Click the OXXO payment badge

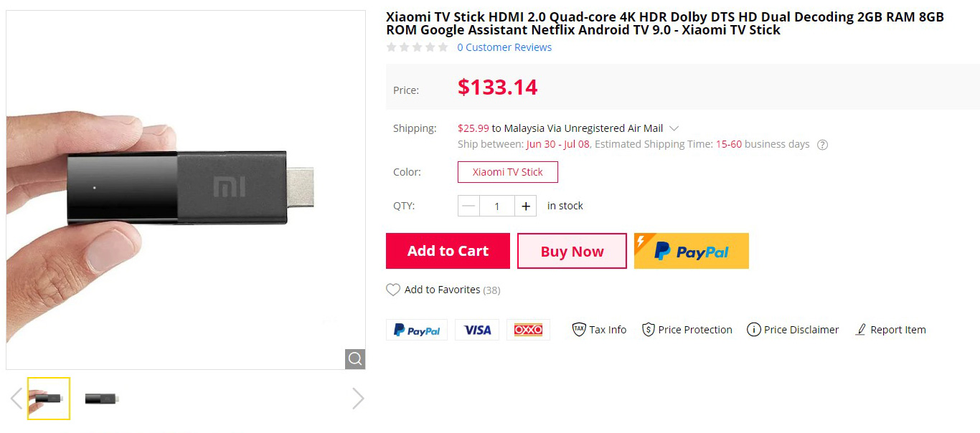point(529,330)
